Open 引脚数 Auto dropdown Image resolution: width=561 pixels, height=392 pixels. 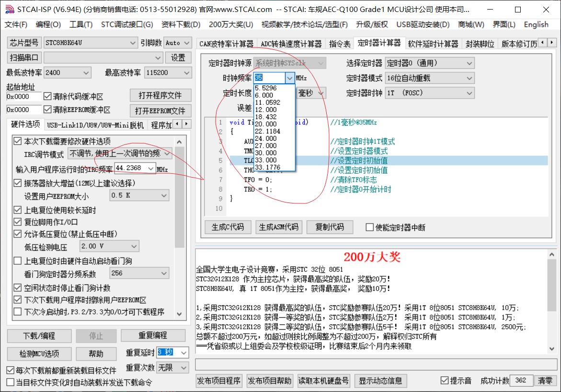178,43
